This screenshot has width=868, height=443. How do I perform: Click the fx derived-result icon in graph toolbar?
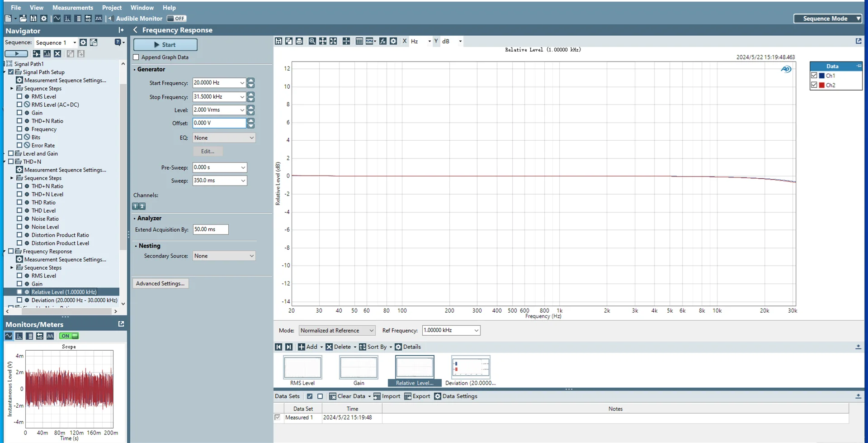(x=383, y=41)
